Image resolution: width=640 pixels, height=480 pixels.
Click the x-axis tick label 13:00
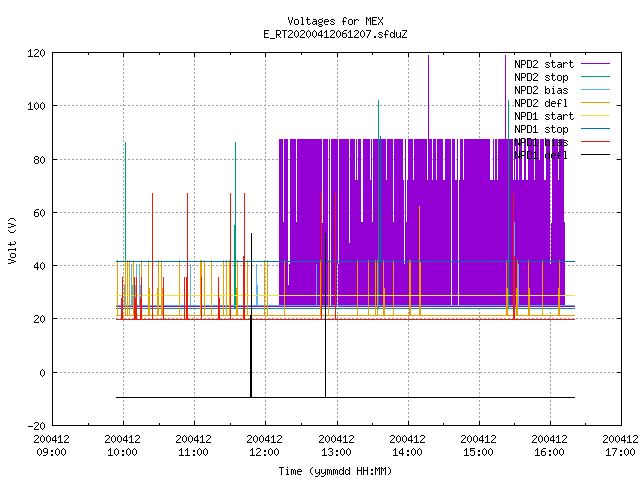pos(336,452)
